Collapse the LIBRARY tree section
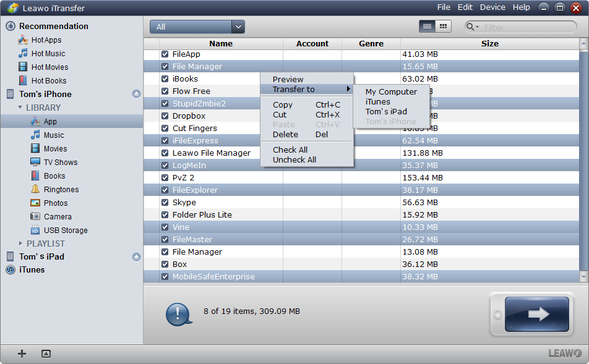This screenshot has height=364, width=589. point(20,108)
